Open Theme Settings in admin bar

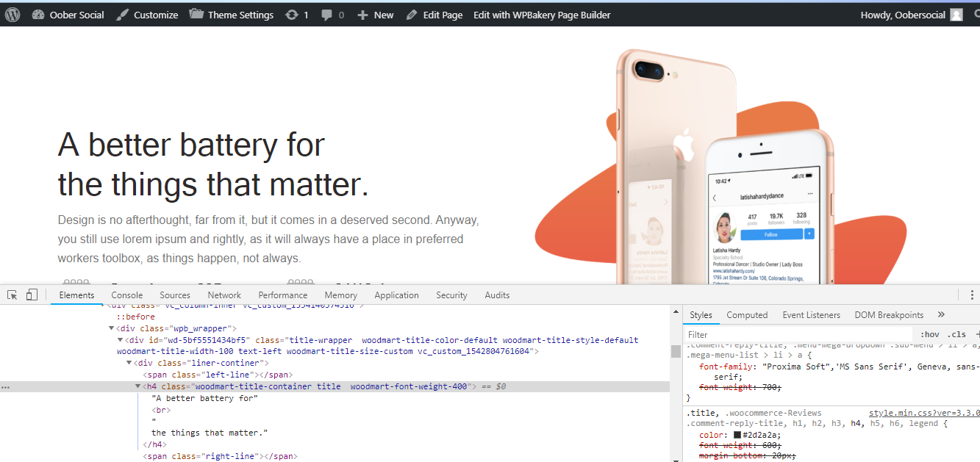click(231, 15)
